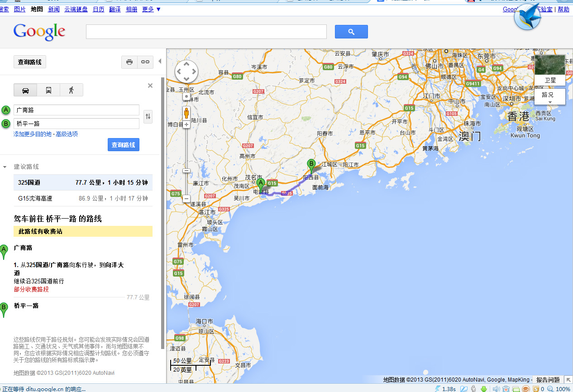573x392 pixels.
Task: Select walking mode icon
Action: click(71, 90)
